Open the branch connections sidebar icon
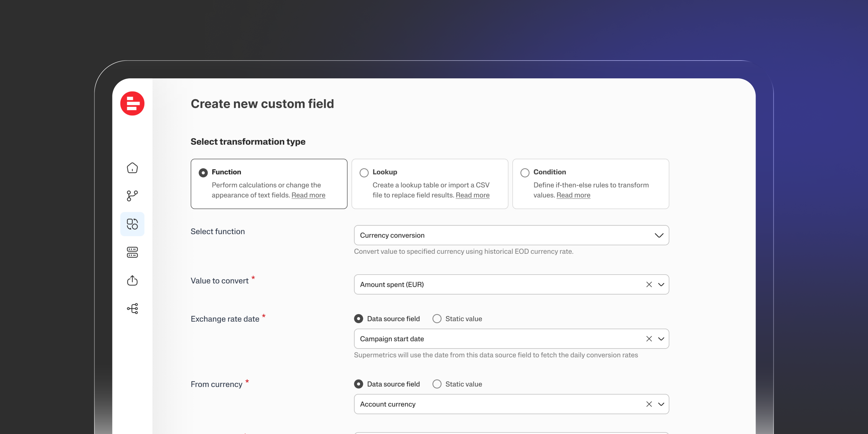Image resolution: width=868 pixels, height=434 pixels. point(132,196)
